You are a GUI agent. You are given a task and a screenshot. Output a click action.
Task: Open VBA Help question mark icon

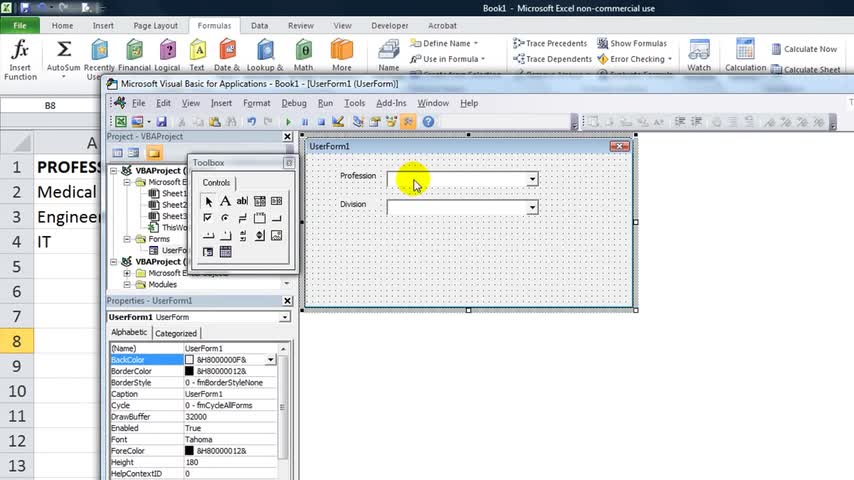pos(428,121)
